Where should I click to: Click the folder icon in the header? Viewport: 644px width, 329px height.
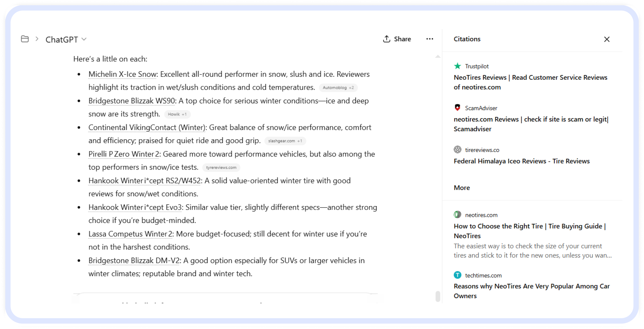[x=25, y=39]
